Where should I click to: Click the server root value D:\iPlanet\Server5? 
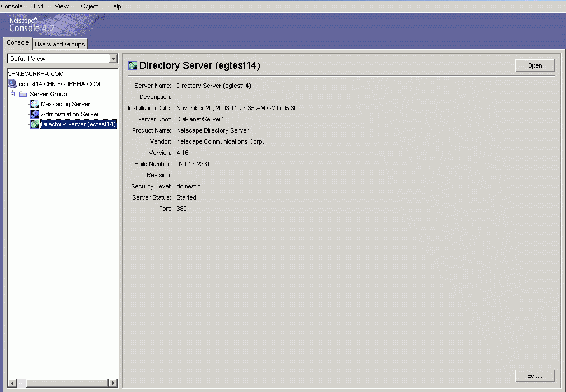200,119
